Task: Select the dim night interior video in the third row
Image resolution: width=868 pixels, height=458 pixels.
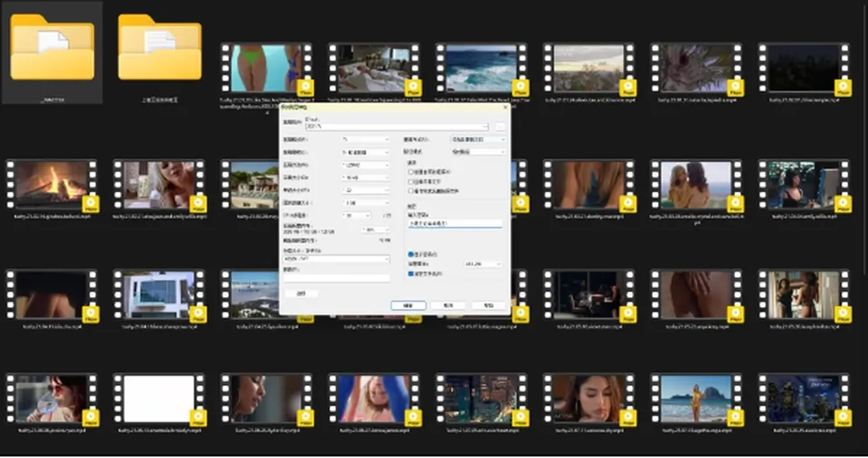Action: [x=589, y=294]
